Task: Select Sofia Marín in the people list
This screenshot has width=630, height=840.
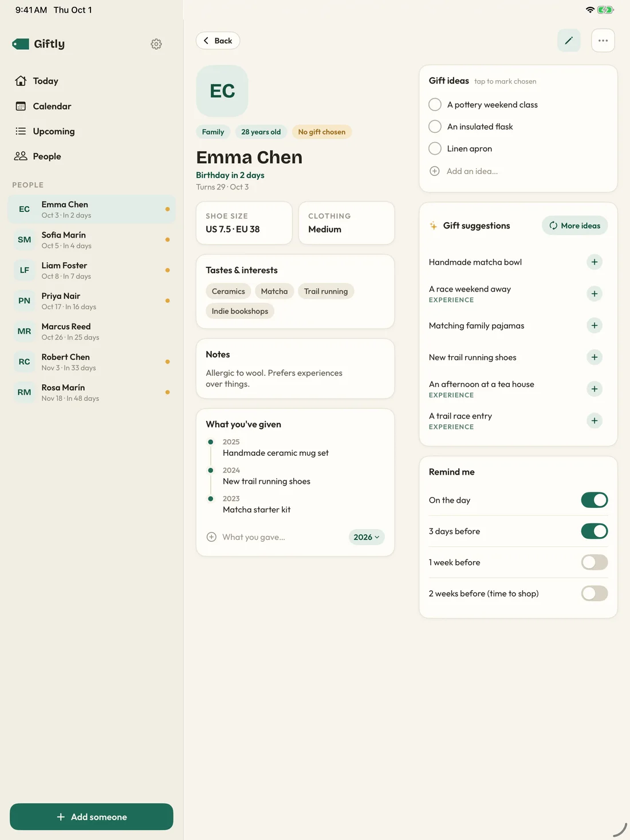Action: [92, 240]
